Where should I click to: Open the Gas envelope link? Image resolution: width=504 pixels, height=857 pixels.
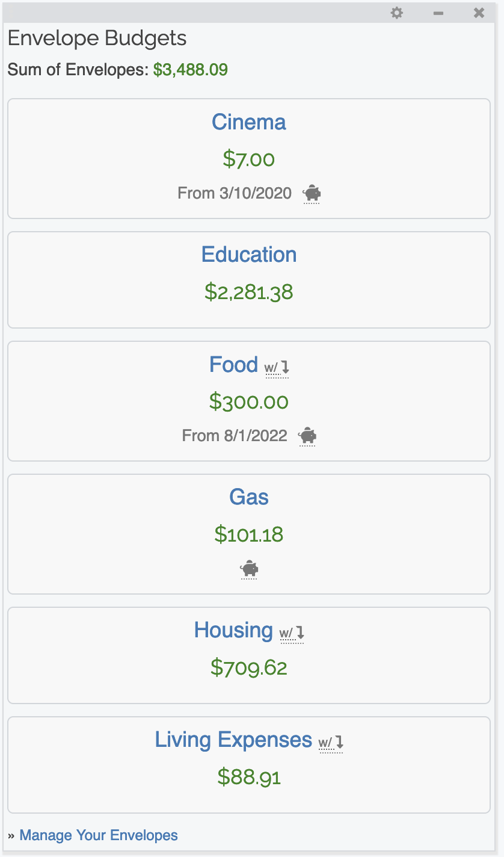coord(249,497)
